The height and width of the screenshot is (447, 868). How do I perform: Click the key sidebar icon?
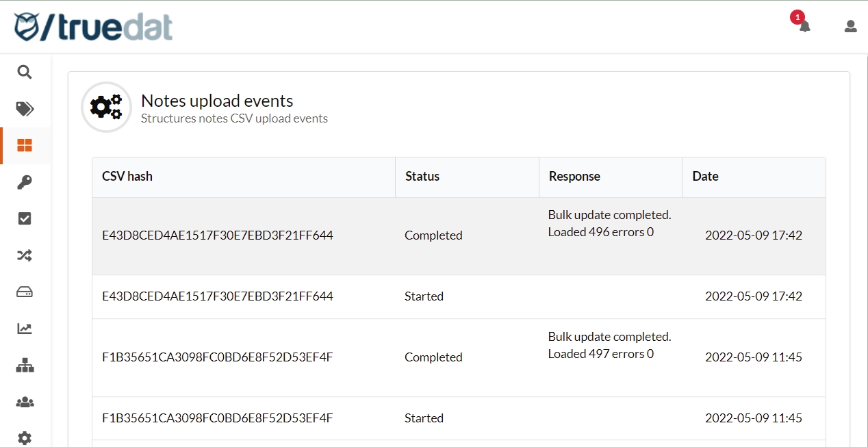25,182
